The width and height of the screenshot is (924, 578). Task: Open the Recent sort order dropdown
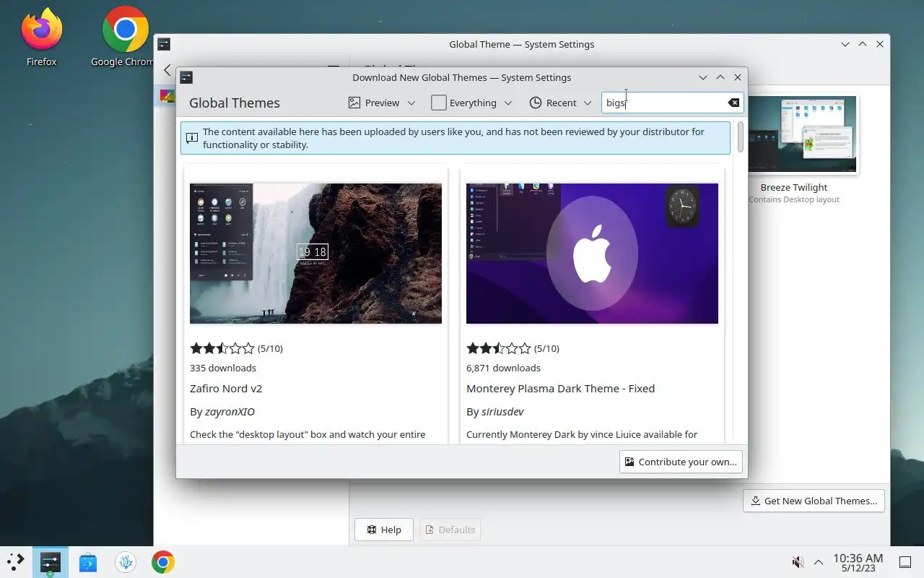[560, 103]
